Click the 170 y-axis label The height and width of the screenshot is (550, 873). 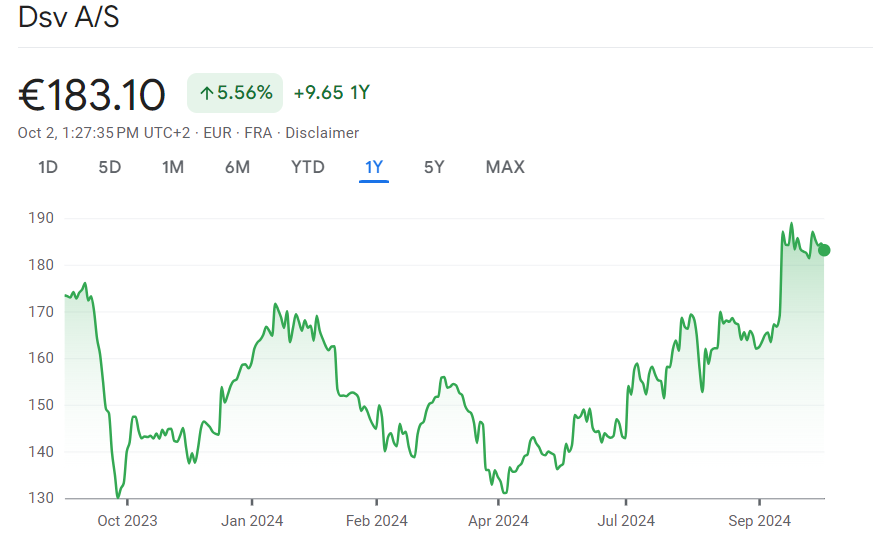(x=41, y=312)
